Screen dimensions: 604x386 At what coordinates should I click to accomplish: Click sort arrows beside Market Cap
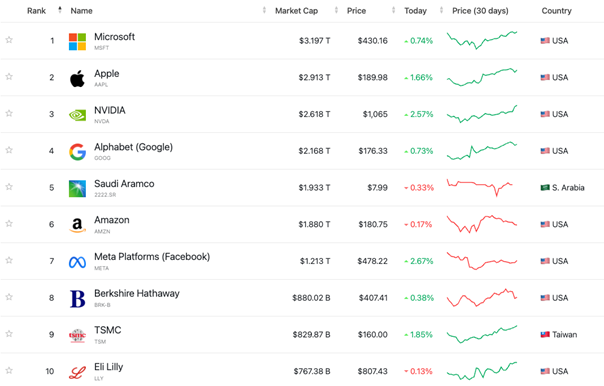[336, 10]
